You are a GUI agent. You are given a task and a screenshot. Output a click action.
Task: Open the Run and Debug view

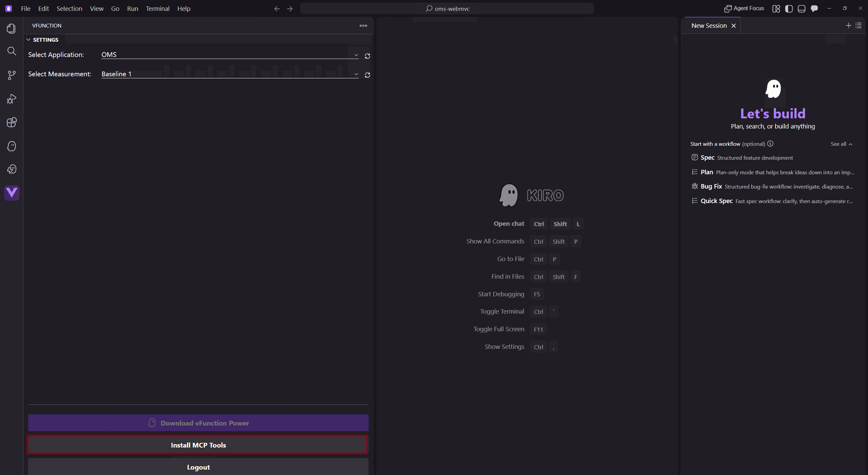[12, 99]
